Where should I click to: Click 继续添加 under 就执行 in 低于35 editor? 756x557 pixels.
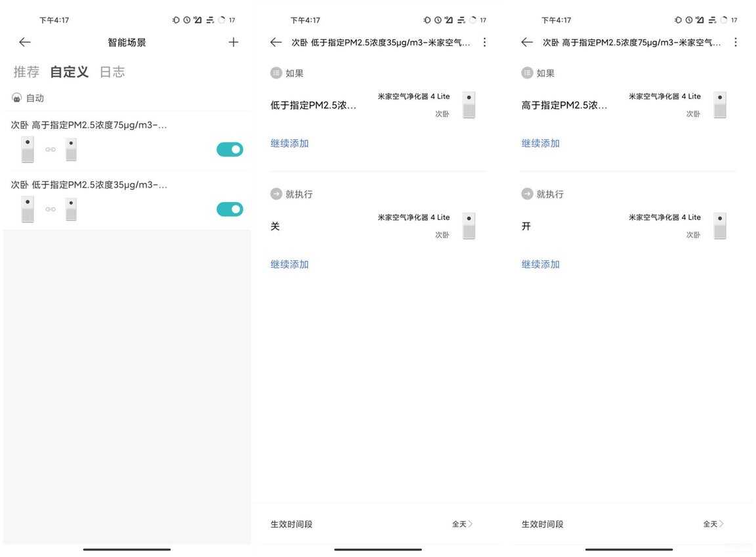tap(289, 264)
